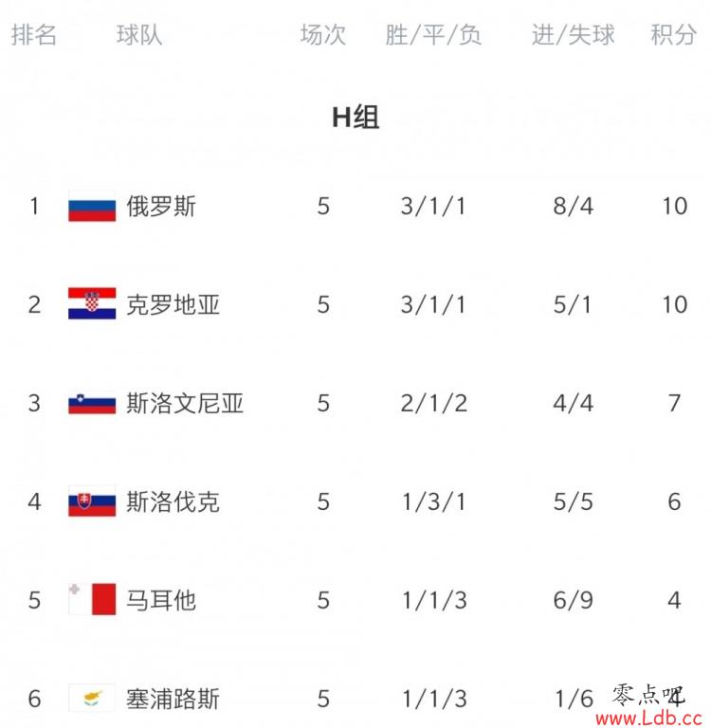Click the Malta flag icon
Viewport: 711px width, 728px height.
coord(92,599)
